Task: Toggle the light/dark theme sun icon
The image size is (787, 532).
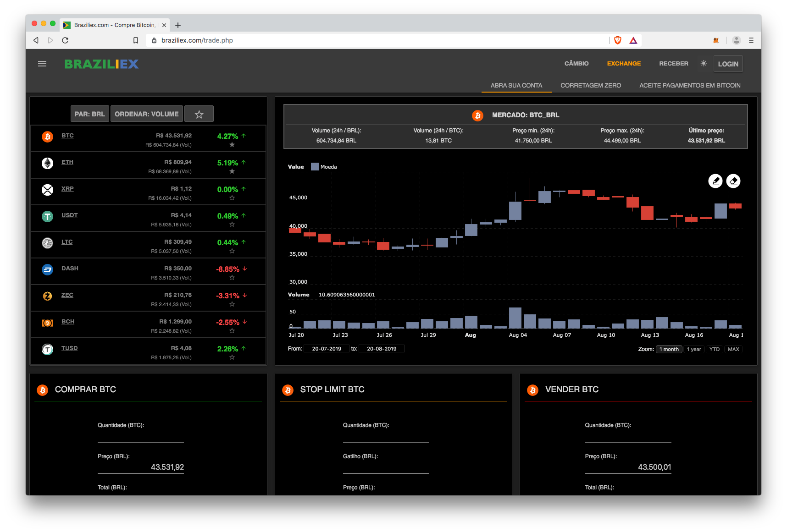Action: (704, 63)
